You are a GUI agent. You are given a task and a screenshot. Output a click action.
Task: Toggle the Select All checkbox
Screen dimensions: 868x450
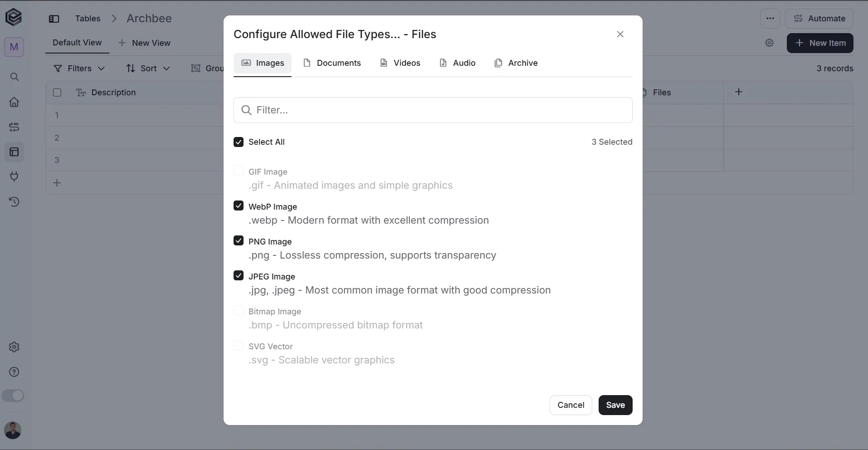(239, 142)
